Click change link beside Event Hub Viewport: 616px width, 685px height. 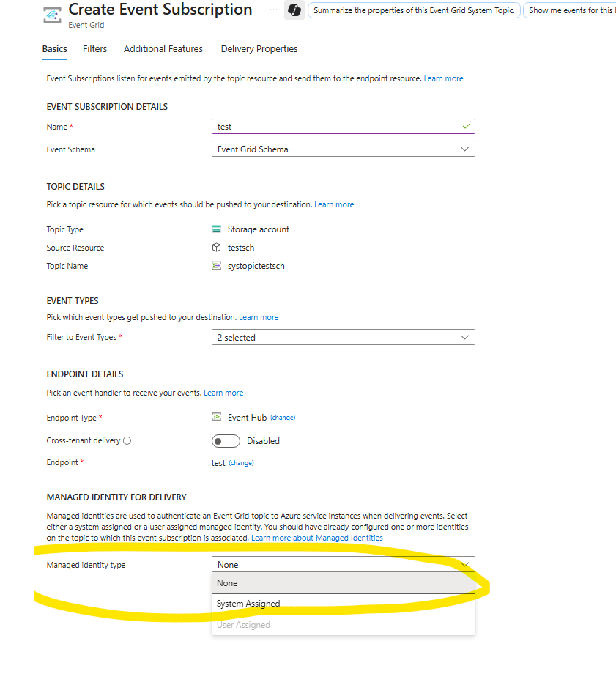coord(283,418)
